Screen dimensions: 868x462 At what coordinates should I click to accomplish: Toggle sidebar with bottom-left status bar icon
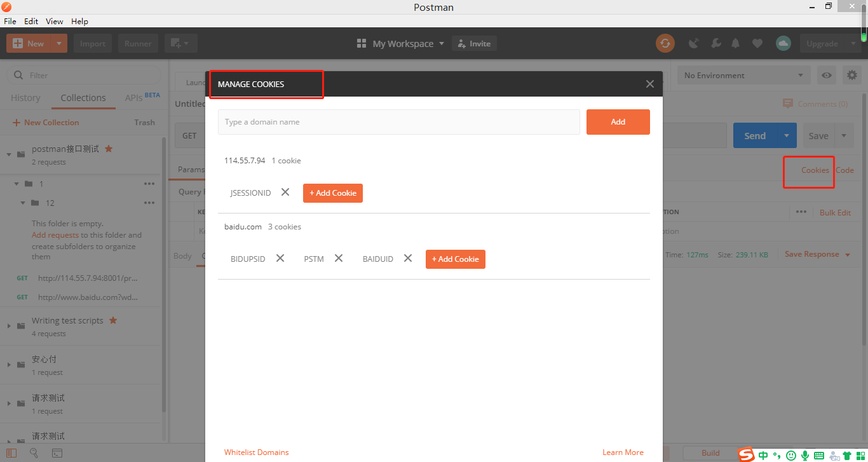coord(11,453)
